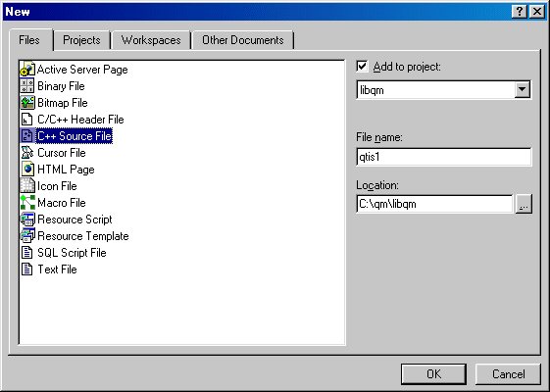Choose the Binary File icon

coord(27,86)
